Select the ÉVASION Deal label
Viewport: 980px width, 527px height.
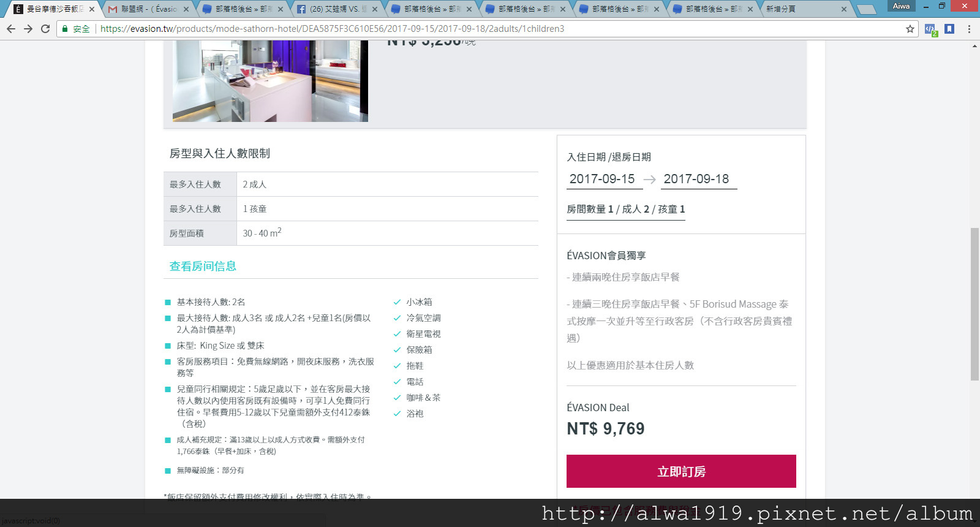pyautogui.click(x=598, y=408)
